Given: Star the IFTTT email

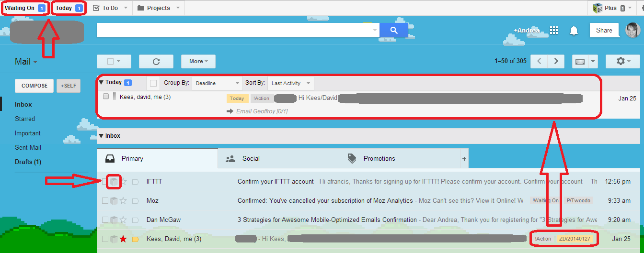Looking at the screenshot, I should [124, 181].
